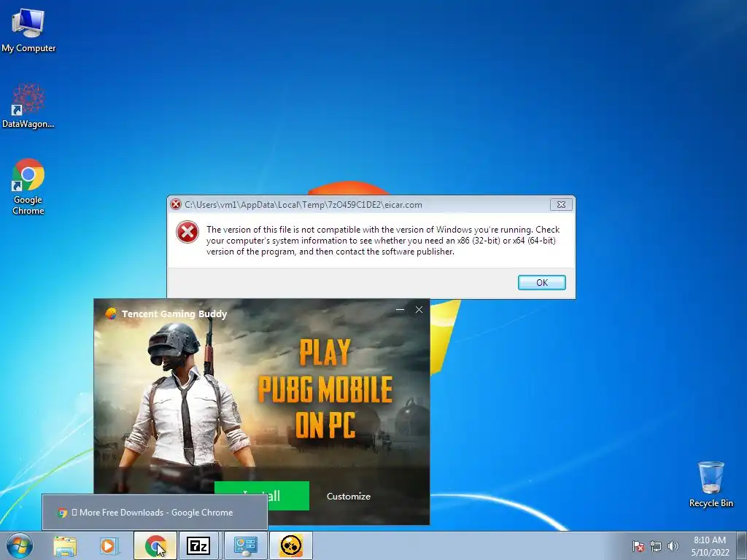The width and height of the screenshot is (747, 560).
Task: Select the More Free Downloads Chrome preview
Action: [155, 513]
